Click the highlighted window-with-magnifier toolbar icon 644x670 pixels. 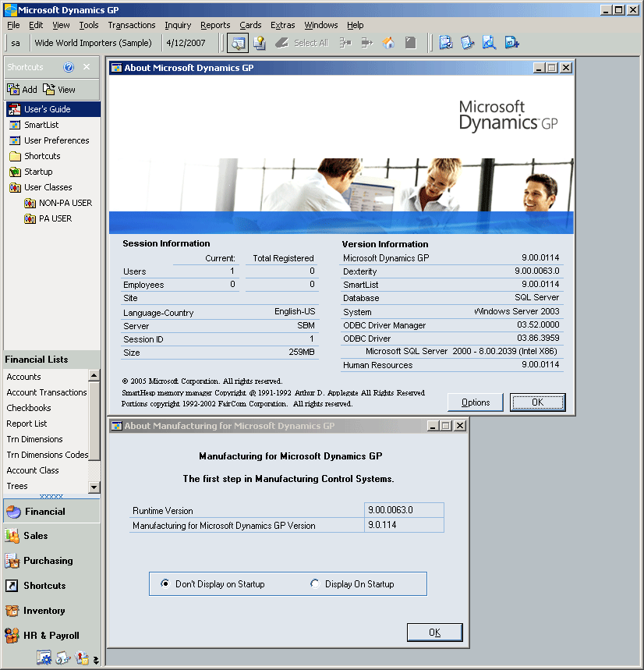click(238, 43)
